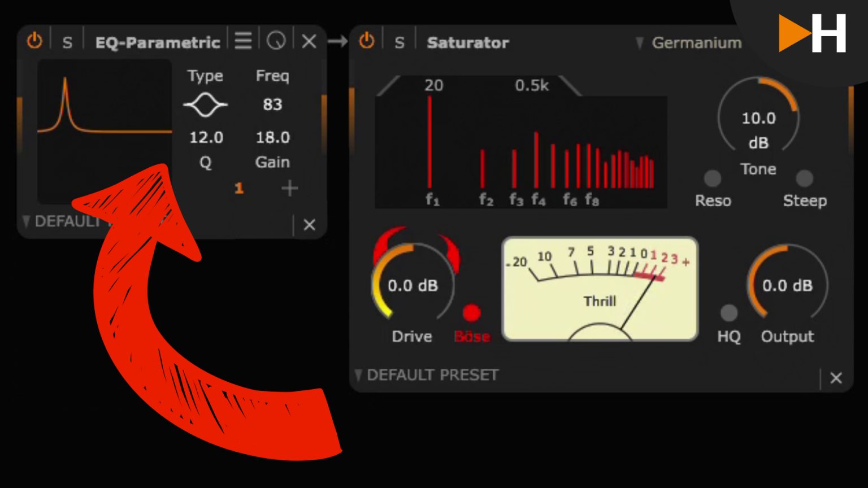Expand Saturator DEFAULT PRESET list
This screenshot has height=488, width=868.
(x=427, y=375)
